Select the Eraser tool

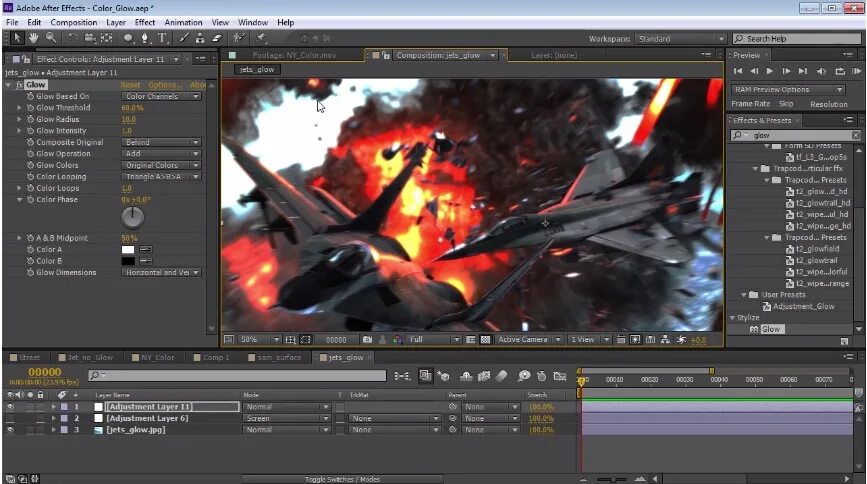[x=217, y=38]
